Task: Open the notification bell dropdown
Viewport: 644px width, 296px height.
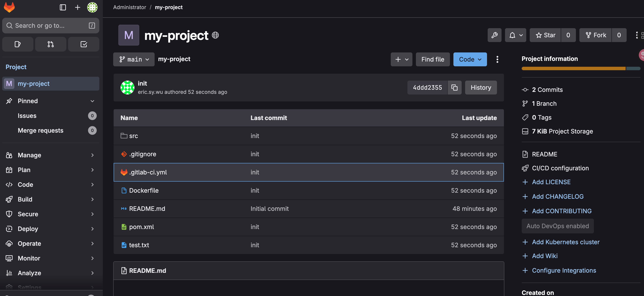Action: click(x=515, y=35)
